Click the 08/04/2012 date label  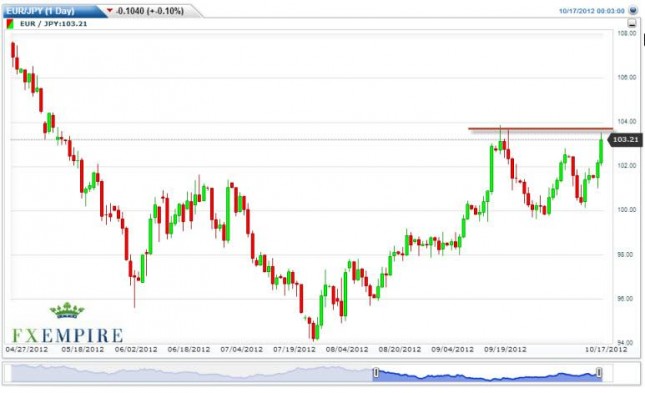tap(347, 349)
